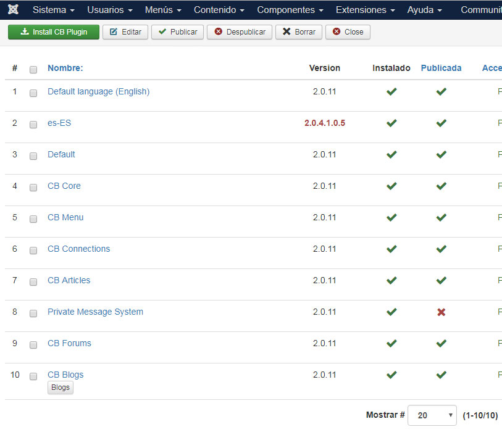Unpublish es-ES via its published checkmark
502x448 pixels.
click(441, 123)
